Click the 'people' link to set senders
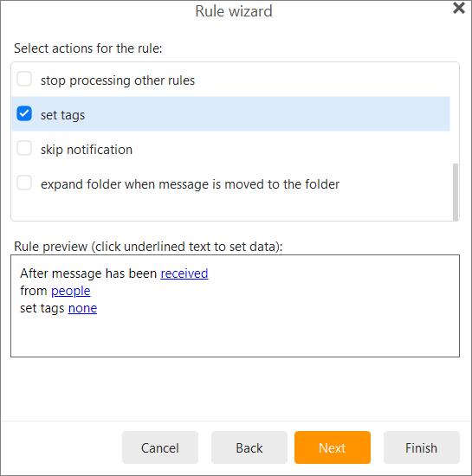The width and height of the screenshot is (472, 476). coord(71,291)
